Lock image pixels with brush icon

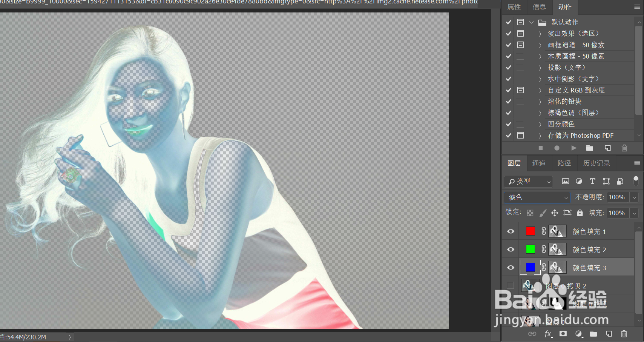click(543, 213)
